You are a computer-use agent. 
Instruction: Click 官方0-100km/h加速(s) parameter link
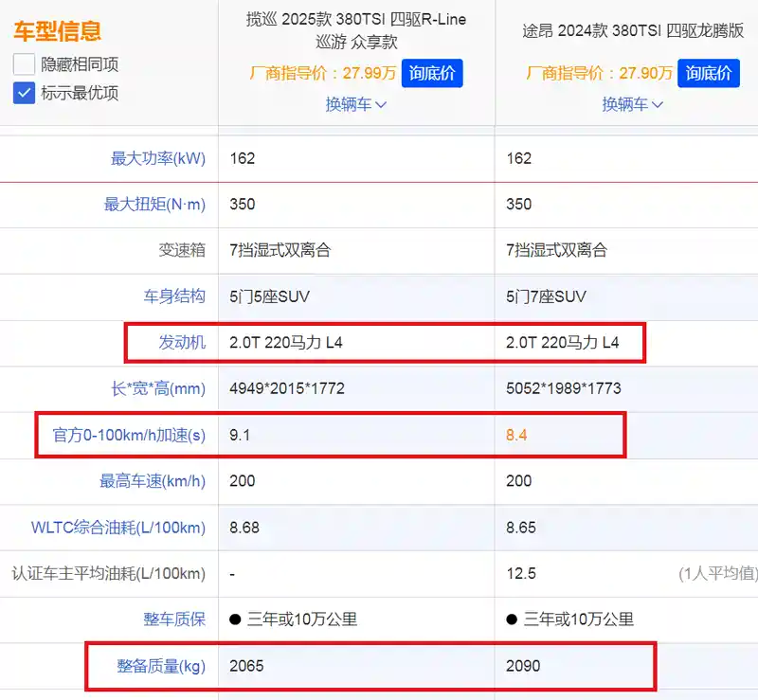pos(129,435)
